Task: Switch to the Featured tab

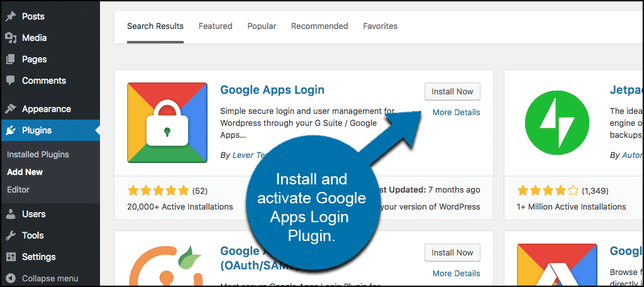Action: click(x=216, y=26)
